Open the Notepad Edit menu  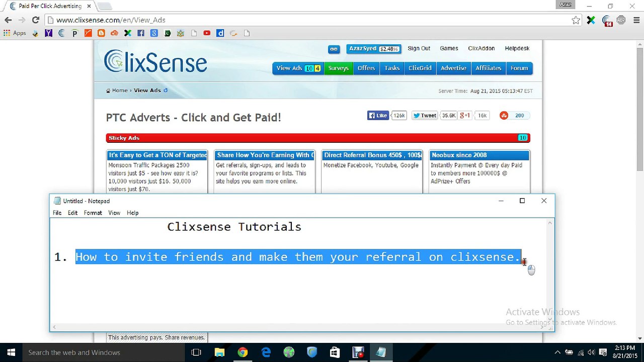(72, 213)
